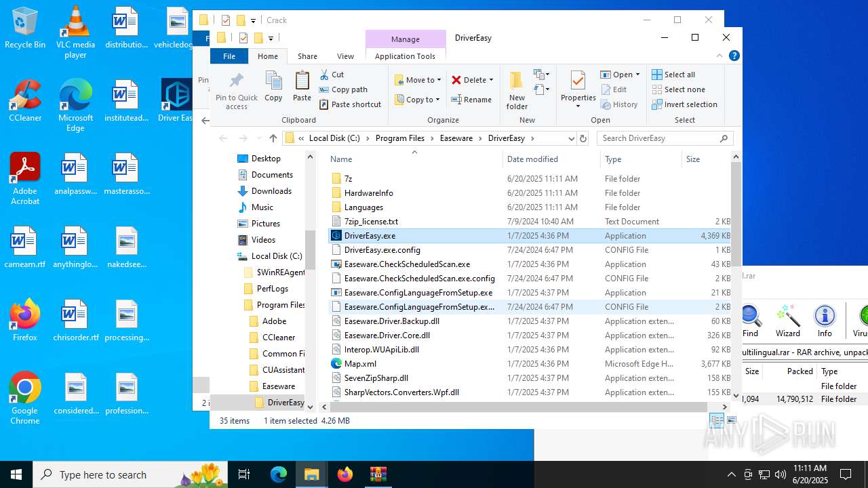Open Quick Access Toolbar customize dropdown
Image resolution: width=868 pixels, height=488 pixels.
coord(271,38)
